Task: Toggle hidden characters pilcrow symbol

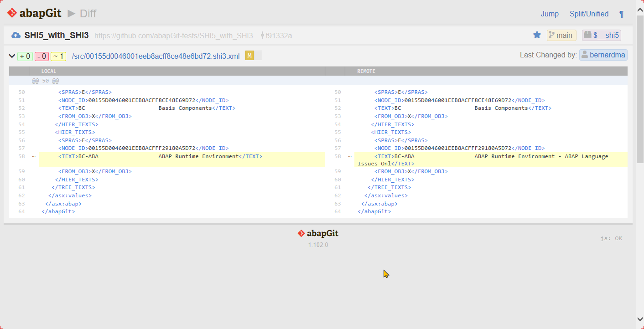Action: click(621, 14)
